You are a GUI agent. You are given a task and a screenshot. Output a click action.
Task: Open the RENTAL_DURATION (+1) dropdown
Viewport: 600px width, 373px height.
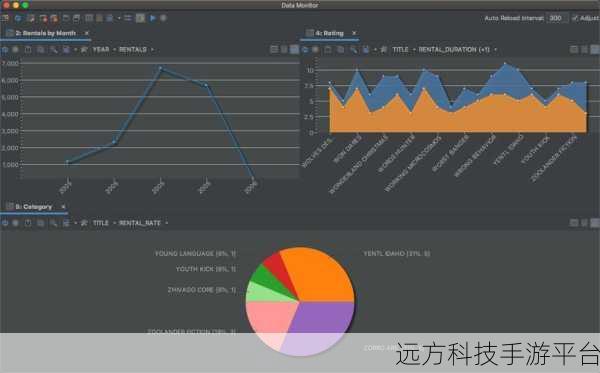coord(457,49)
